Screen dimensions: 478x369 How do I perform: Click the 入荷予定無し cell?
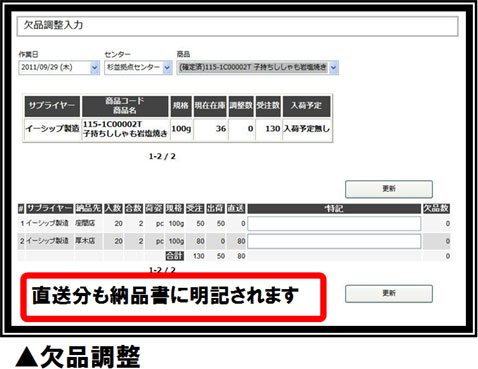[306, 129]
